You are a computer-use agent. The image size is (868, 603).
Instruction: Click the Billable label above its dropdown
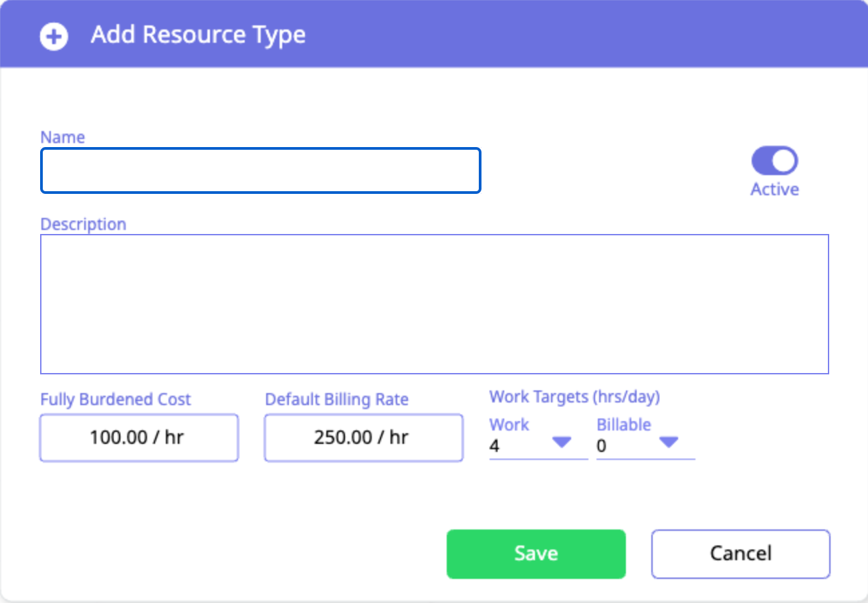623,425
